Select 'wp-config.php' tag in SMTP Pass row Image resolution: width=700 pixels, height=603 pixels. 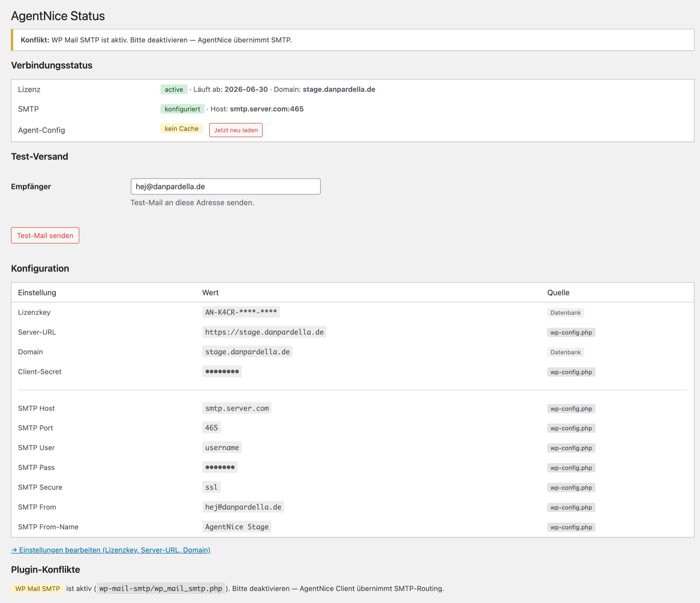(x=571, y=468)
